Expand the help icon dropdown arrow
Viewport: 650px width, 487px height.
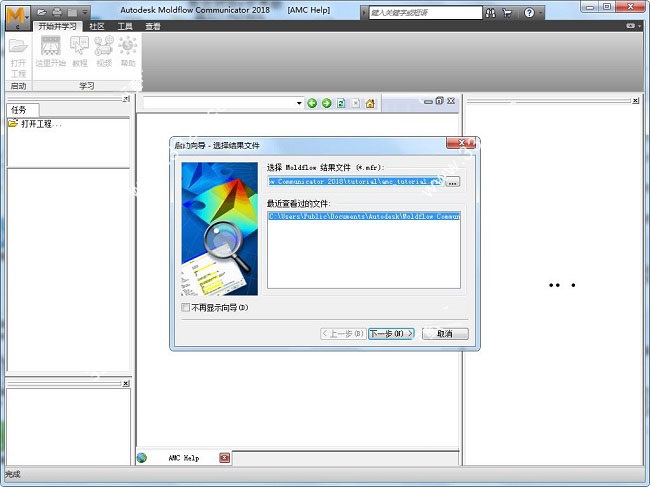(x=541, y=13)
